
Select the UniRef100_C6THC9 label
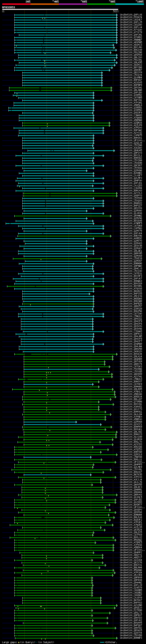131,384
